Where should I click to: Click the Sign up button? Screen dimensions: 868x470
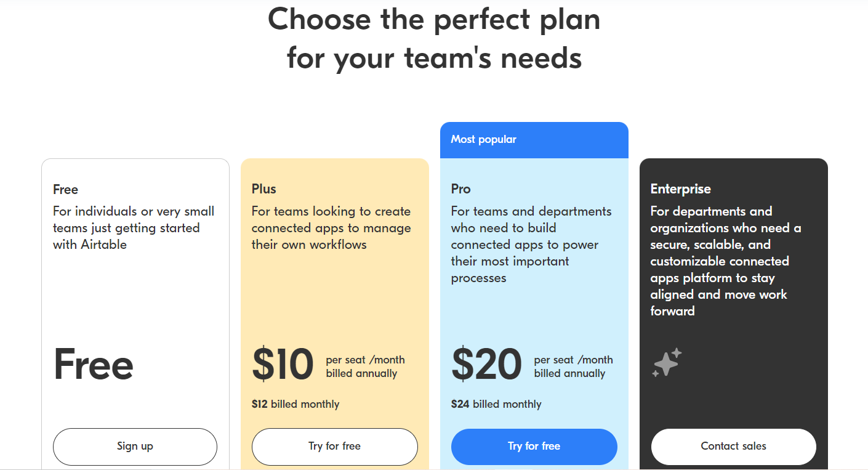click(135, 447)
